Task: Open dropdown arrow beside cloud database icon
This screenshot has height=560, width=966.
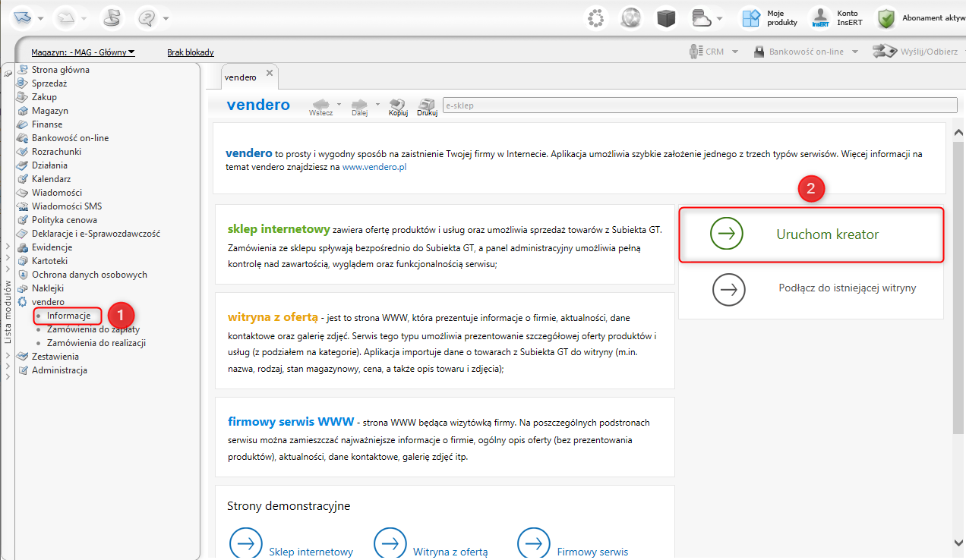Action: tap(719, 17)
